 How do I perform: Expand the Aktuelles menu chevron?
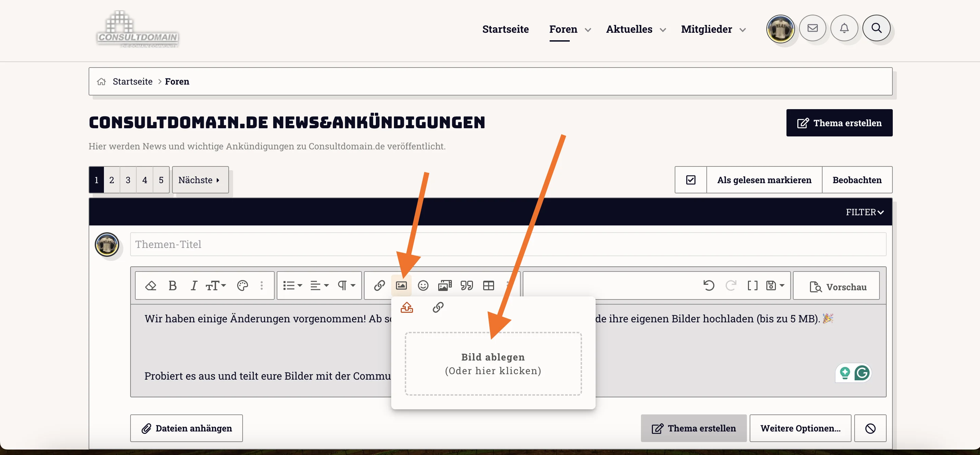pyautogui.click(x=663, y=30)
